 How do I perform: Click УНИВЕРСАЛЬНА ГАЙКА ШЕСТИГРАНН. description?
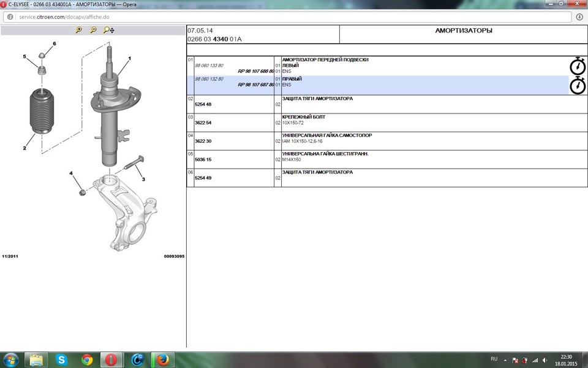point(325,153)
